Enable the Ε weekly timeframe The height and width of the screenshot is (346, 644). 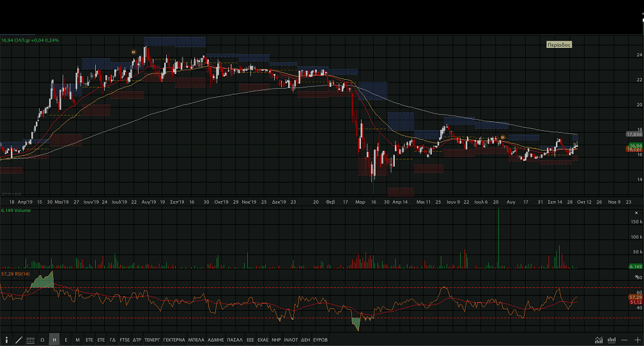point(66,340)
